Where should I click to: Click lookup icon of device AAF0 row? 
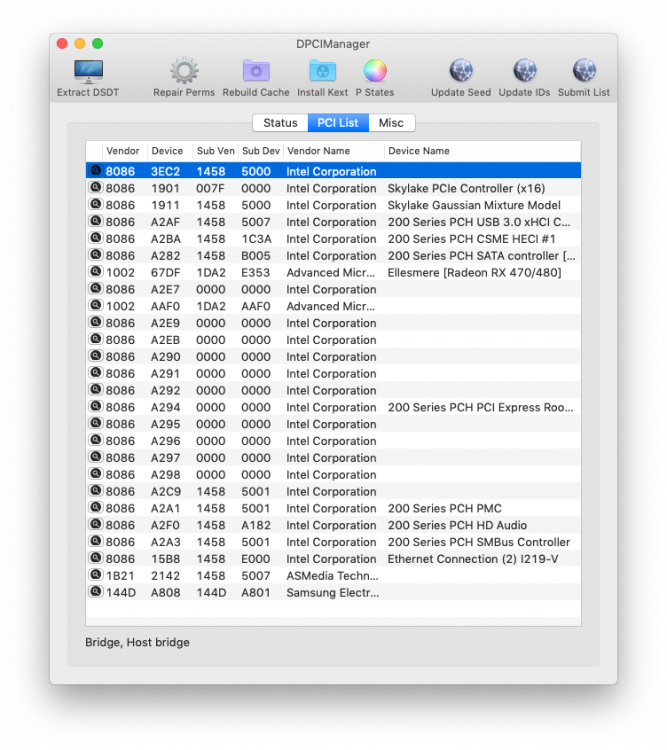click(96, 305)
